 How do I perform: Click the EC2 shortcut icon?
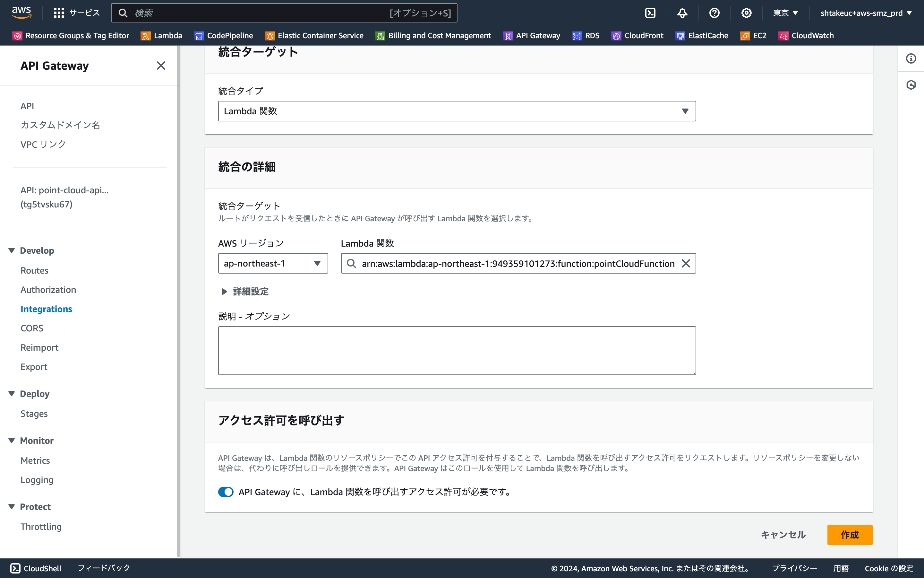pos(745,36)
